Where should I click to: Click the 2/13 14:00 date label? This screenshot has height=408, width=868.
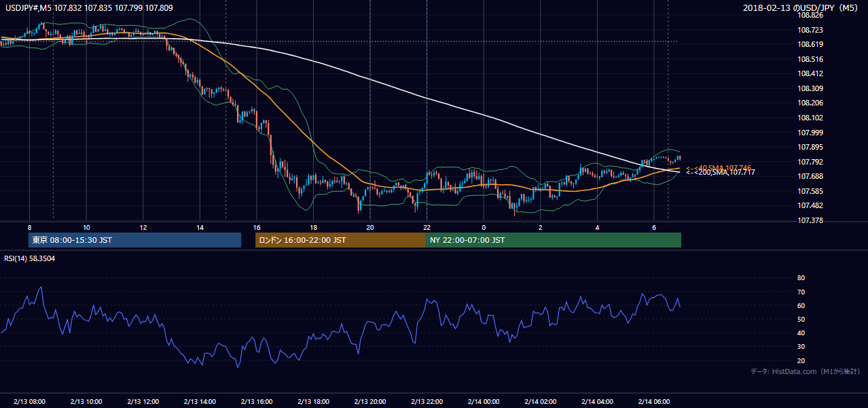pyautogui.click(x=200, y=402)
